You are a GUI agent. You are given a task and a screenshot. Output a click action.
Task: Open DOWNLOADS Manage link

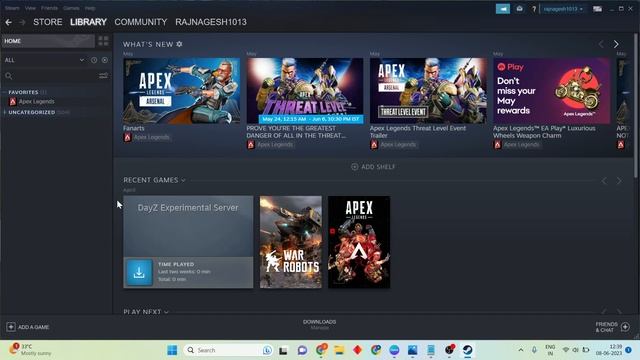point(320,324)
